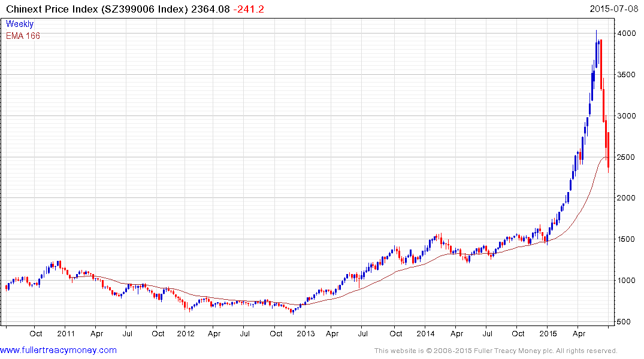Click the 1500 price axis label
The height and width of the screenshot is (359, 644).
point(627,239)
